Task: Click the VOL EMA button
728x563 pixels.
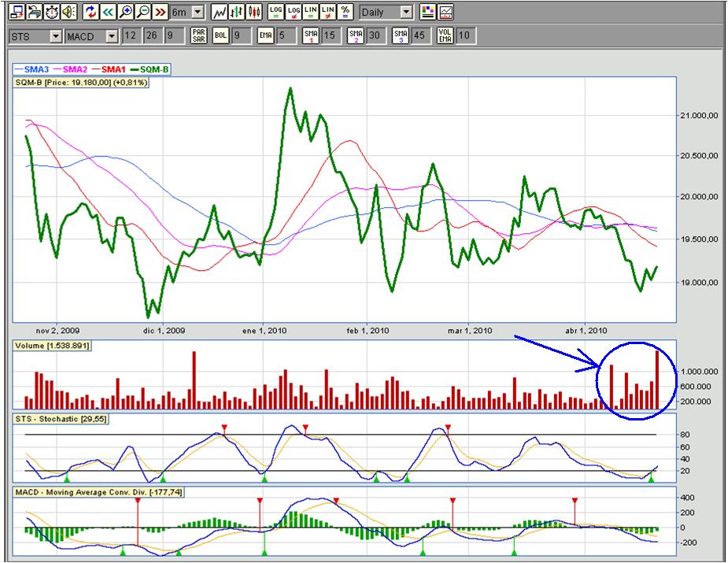Action: 445,35
